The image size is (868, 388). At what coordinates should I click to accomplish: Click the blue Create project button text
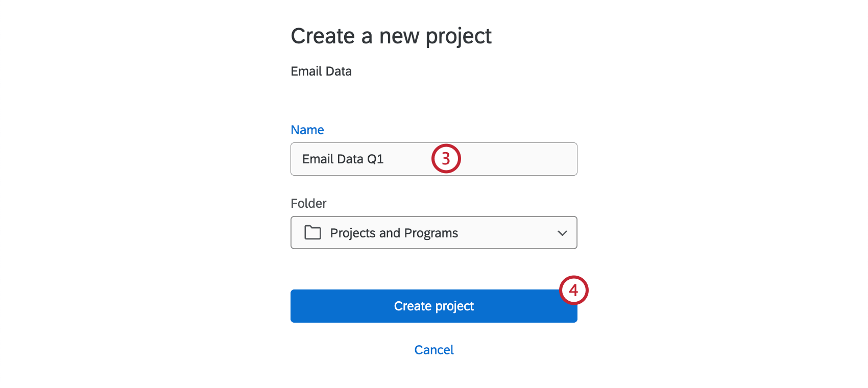(433, 306)
